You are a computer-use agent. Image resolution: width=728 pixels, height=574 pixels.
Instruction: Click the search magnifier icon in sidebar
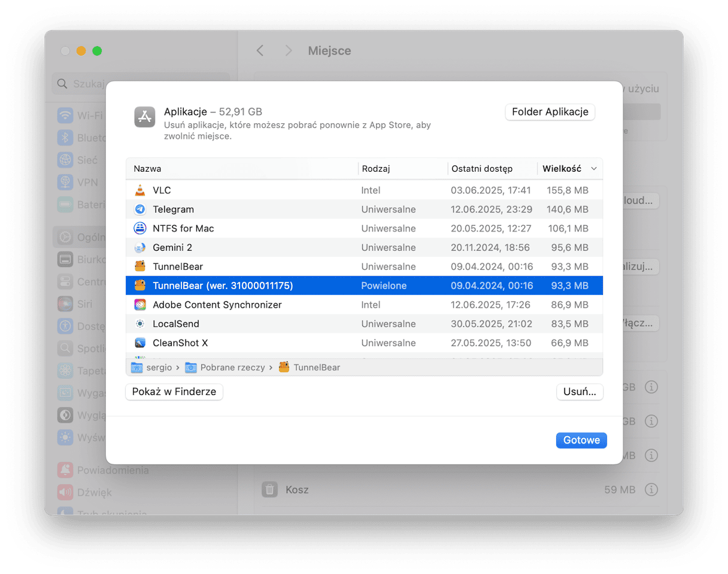point(62,84)
